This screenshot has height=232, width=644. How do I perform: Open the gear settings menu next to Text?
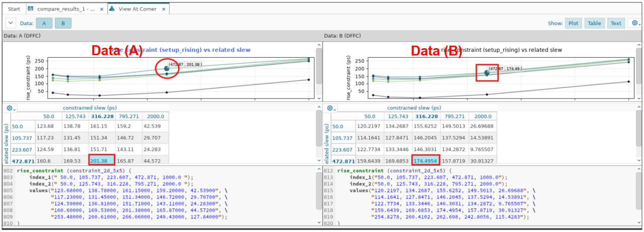[x=635, y=23]
